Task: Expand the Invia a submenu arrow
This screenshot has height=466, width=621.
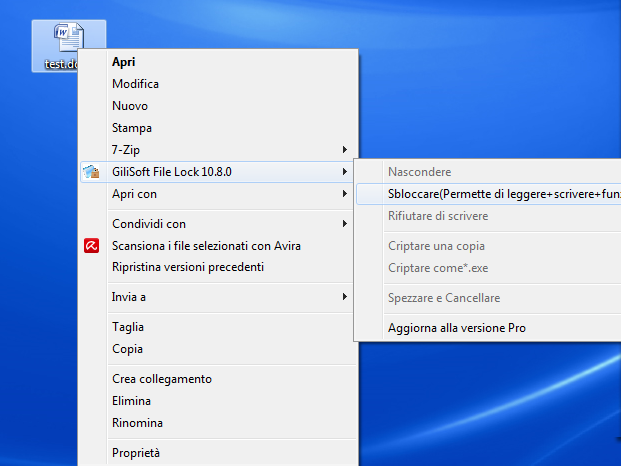Action: coord(345,297)
